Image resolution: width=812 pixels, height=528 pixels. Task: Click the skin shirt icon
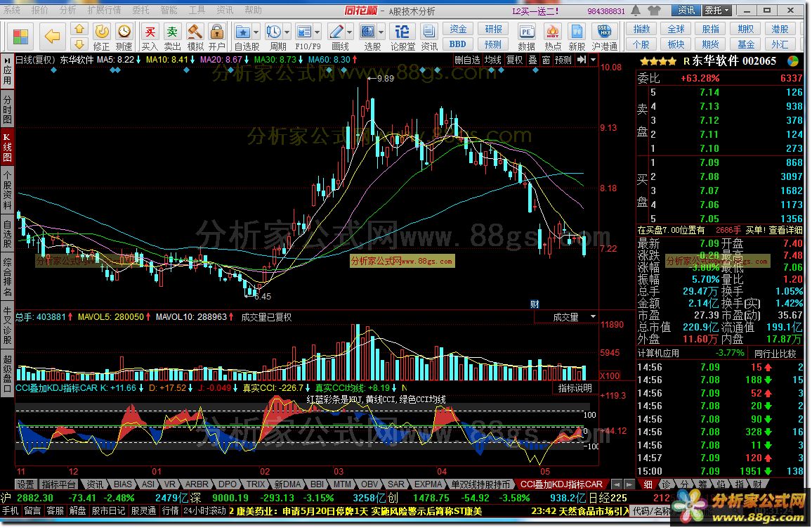pos(654,11)
